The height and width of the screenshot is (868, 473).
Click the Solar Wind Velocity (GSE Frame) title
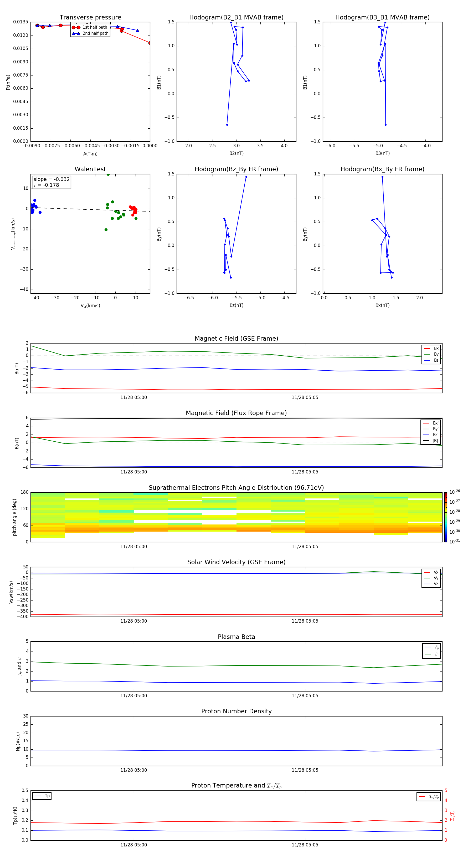(x=236, y=562)
